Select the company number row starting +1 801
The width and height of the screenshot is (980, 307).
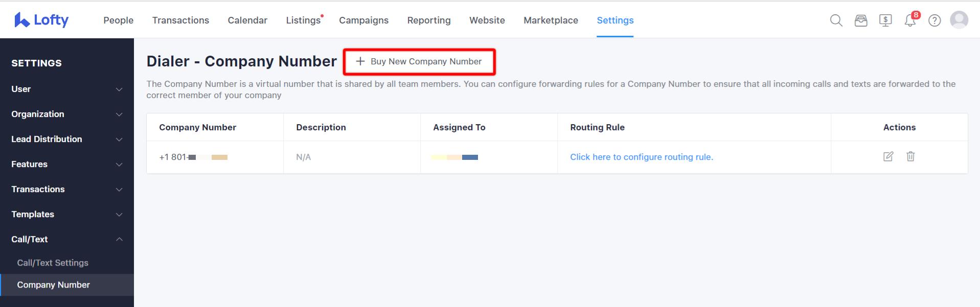point(194,157)
